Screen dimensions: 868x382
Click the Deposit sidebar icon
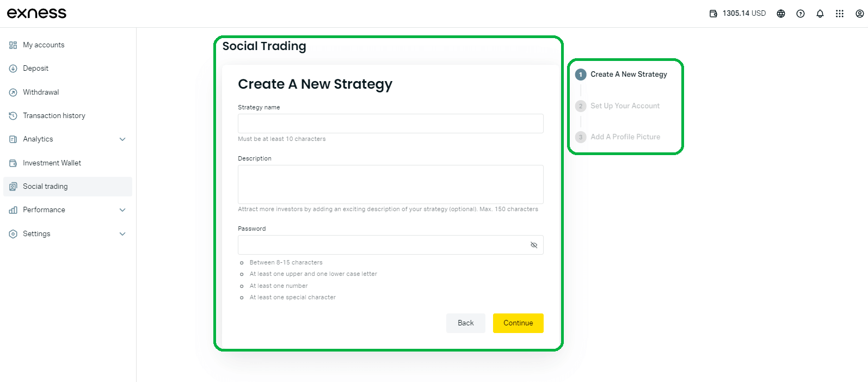point(13,69)
